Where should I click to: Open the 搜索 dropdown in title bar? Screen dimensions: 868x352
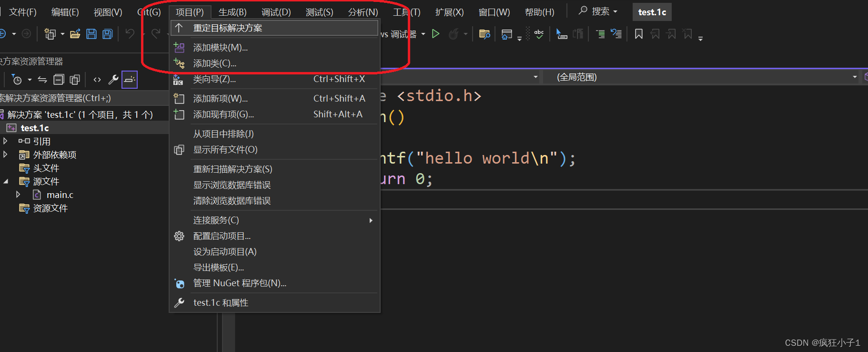[616, 11]
